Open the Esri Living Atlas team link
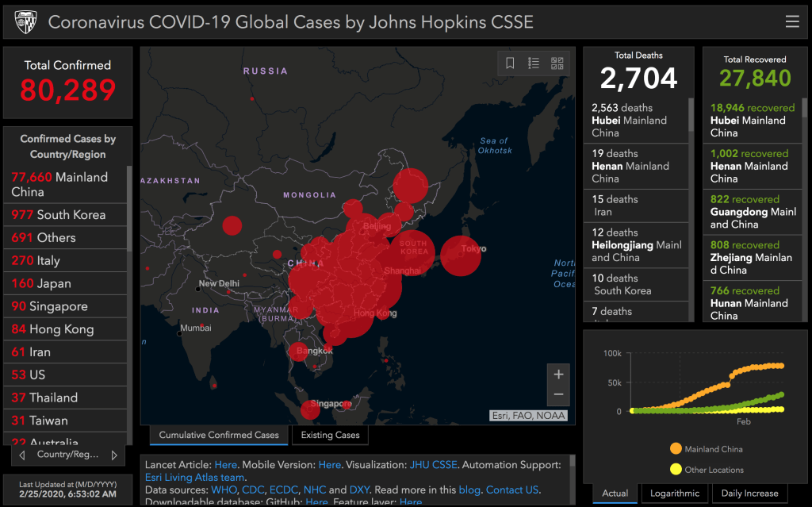This screenshot has height=507, width=812. coord(195,478)
